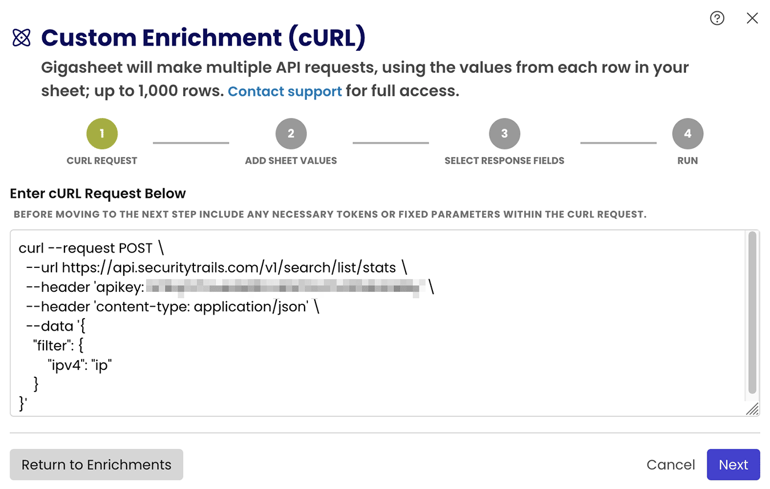Click the Next button

pos(733,464)
